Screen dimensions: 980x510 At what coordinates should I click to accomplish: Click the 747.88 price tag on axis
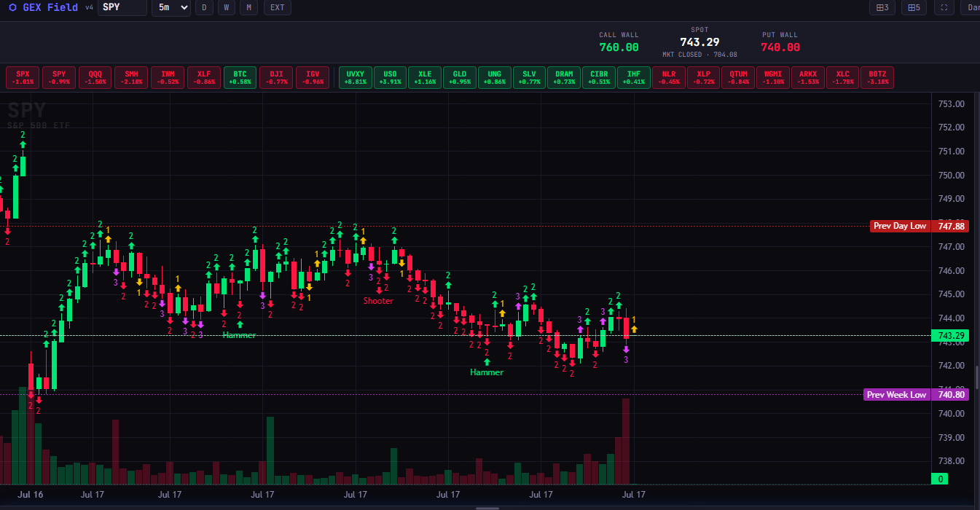950,226
